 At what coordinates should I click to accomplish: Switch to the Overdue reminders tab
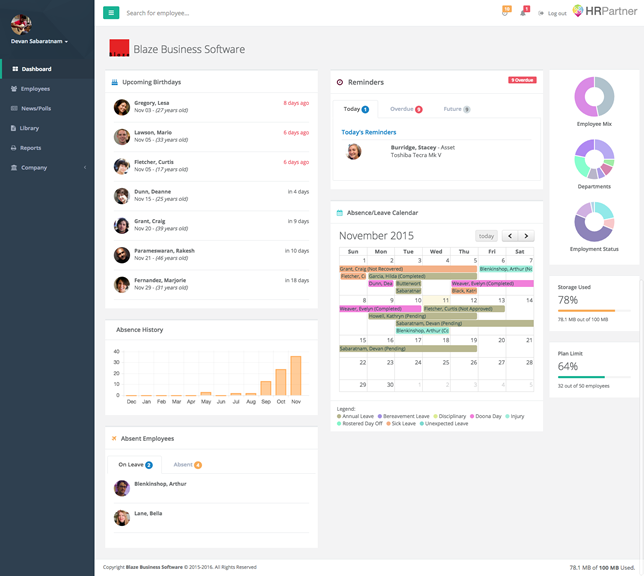coord(406,109)
